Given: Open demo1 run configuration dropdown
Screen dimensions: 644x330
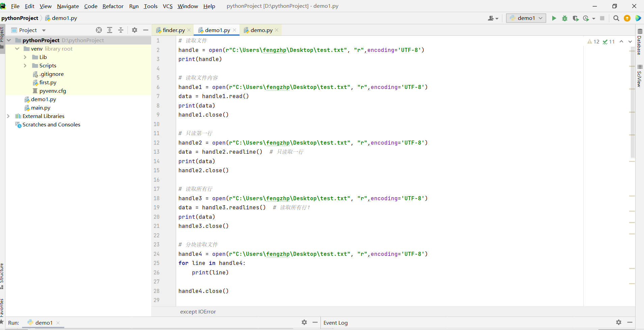Looking at the screenshot, I should pos(526,18).
